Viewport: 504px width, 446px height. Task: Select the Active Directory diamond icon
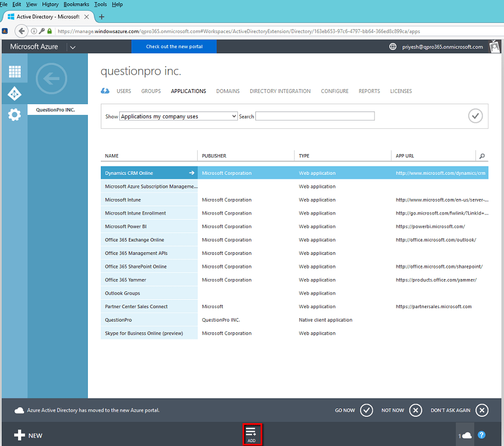15,94
